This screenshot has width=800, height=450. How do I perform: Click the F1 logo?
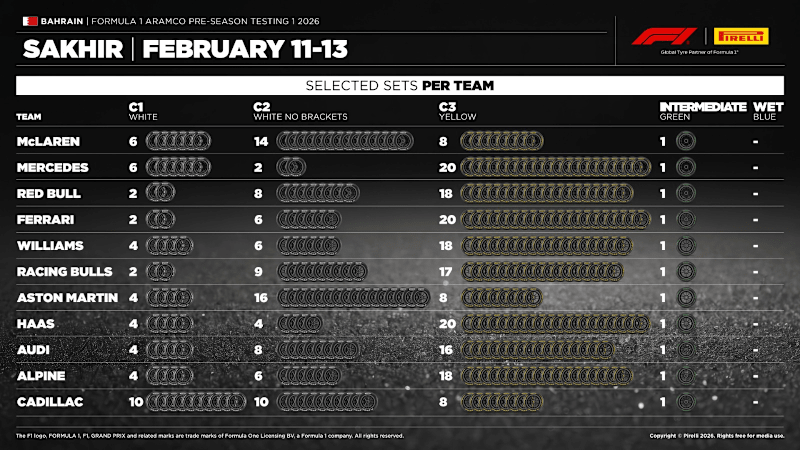[x=657, y=37]
